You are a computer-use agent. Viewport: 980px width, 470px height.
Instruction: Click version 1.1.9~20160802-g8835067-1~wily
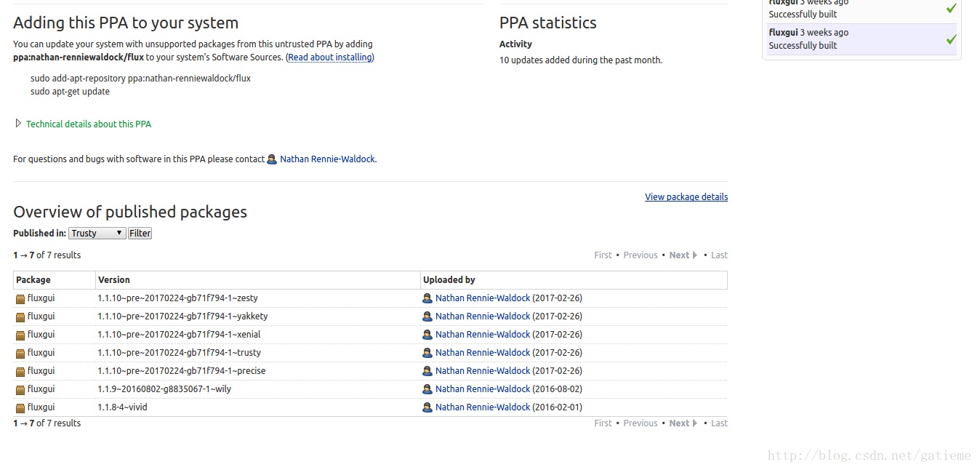[x=164, y=389]
